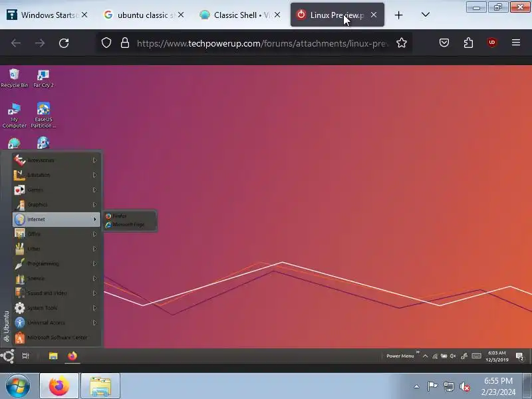Click the Recycle Bin desktop icon in image
532x399 pixels.
[x=14, y=78]
